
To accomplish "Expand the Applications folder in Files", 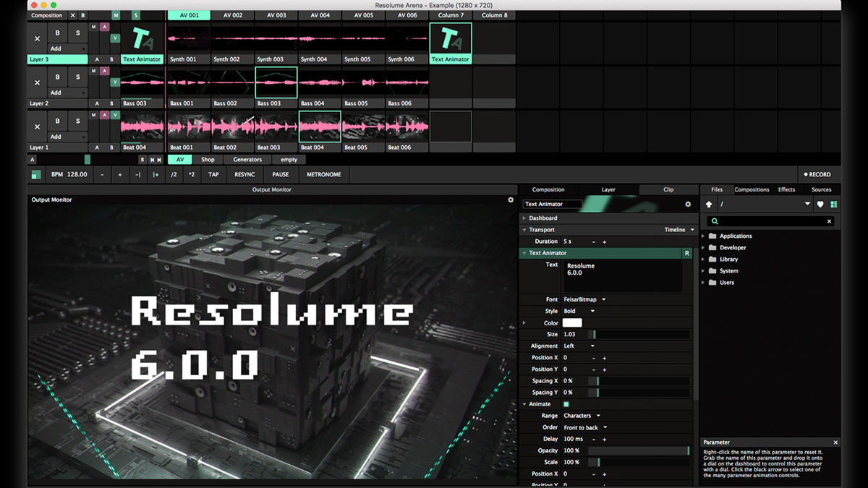I will coord(703,235).
